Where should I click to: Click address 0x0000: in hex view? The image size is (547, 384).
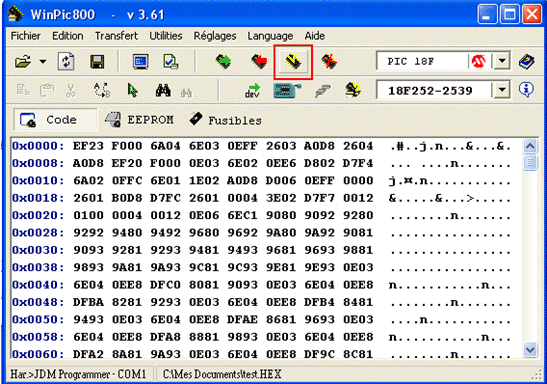(38, 146)
